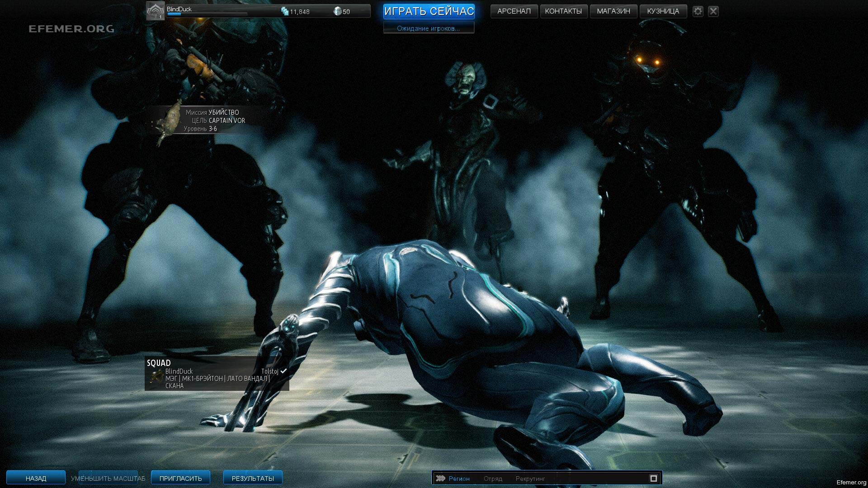Click the exit X icon in top bar
Screen dimensions: 868x488
pos(713,11)
